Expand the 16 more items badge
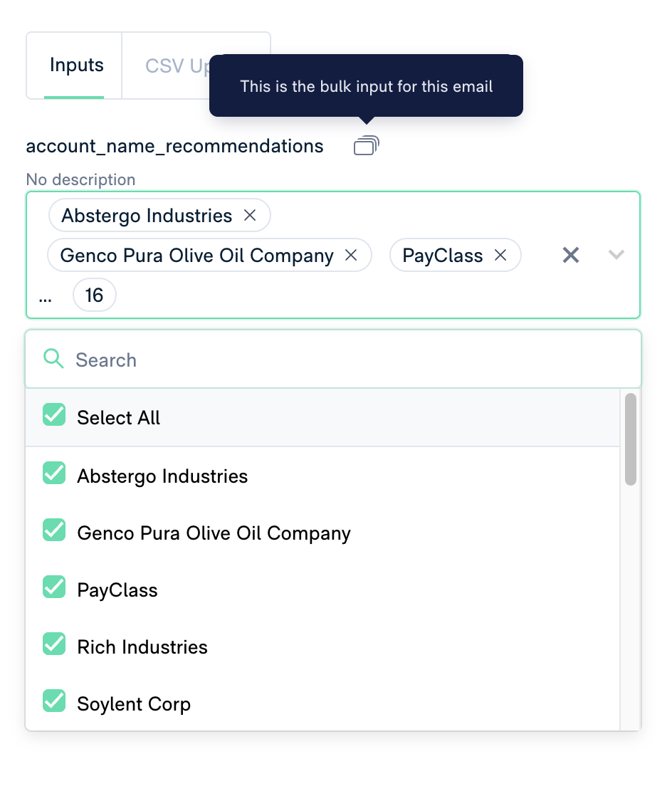 (x=95, y=295)
